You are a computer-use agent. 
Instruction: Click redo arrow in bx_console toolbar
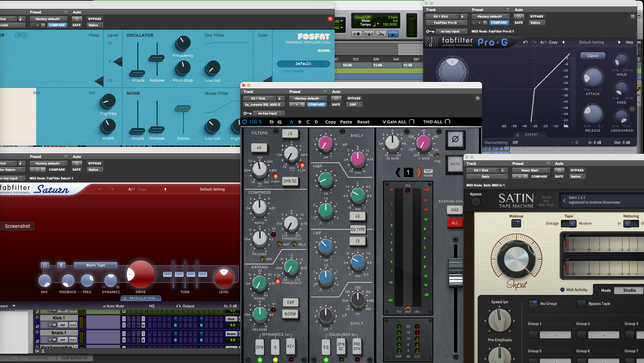pyautogui.click(x=280, y=122)
